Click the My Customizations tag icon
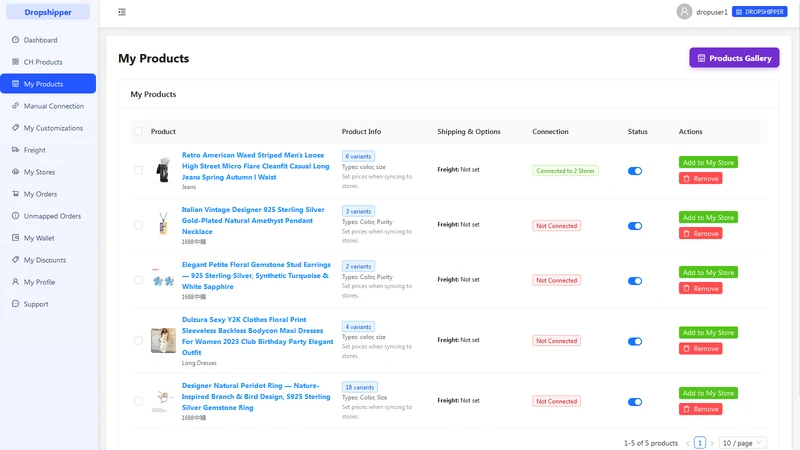This screenshot has width=800, height=450. pos(15,128)
